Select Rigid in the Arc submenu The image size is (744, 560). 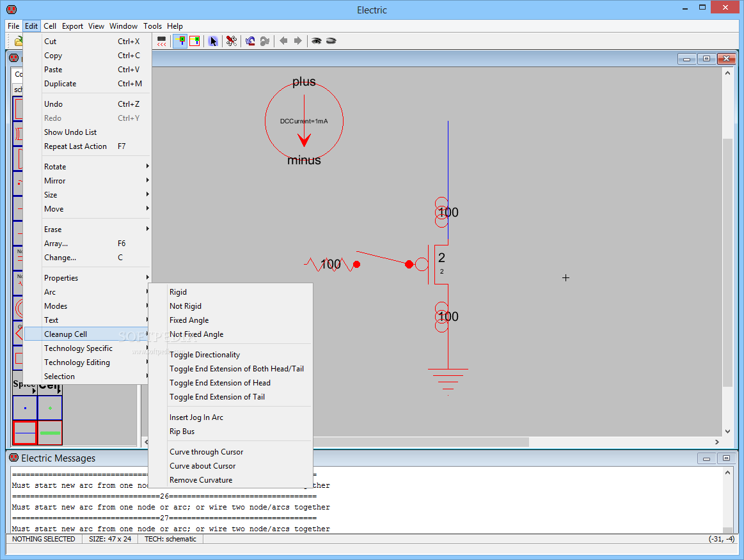point(230,292)
